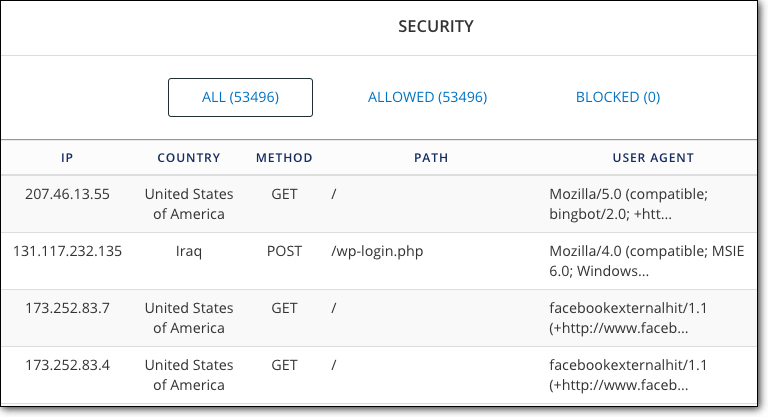
Task: Click the SECURITY panel heading
Action: point(435,26)
